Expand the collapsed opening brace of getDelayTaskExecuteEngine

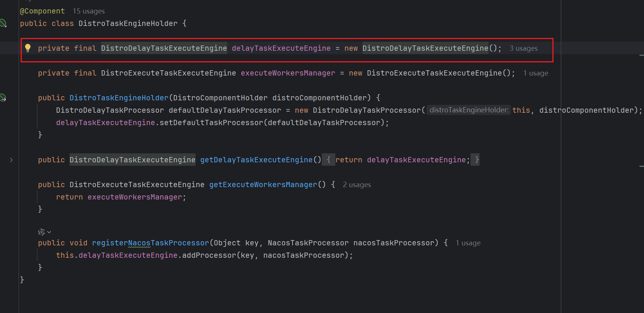[x=329, y=160]
